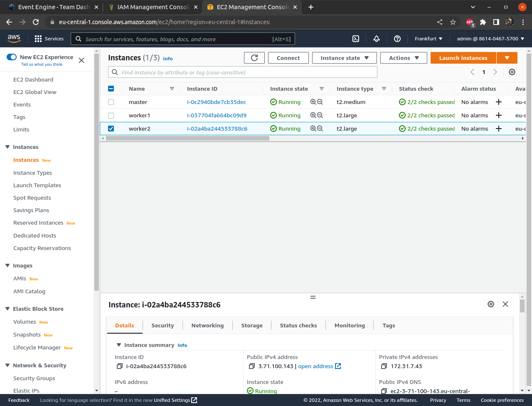Uncheck the worker2 instance checkbox

point(111,129)
